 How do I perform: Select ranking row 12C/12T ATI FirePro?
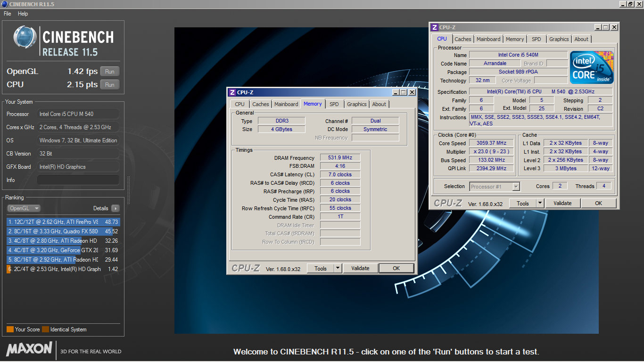click(x=63, y=222)
